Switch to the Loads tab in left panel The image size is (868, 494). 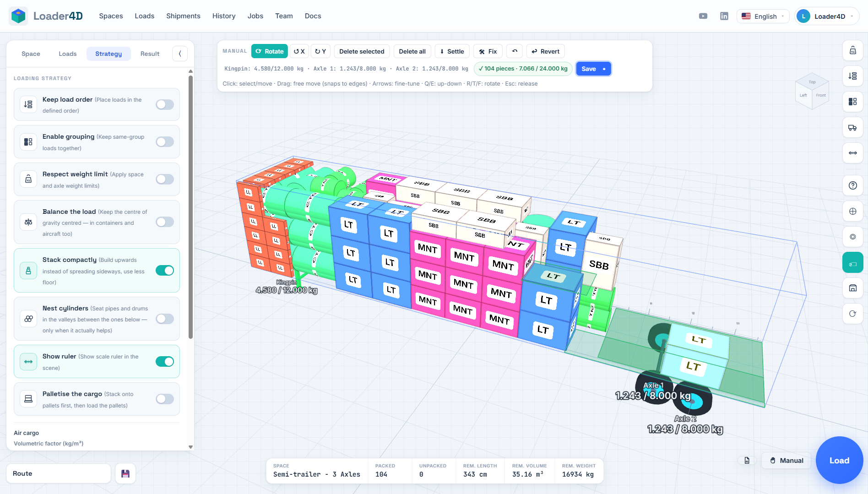coord(68,54)
